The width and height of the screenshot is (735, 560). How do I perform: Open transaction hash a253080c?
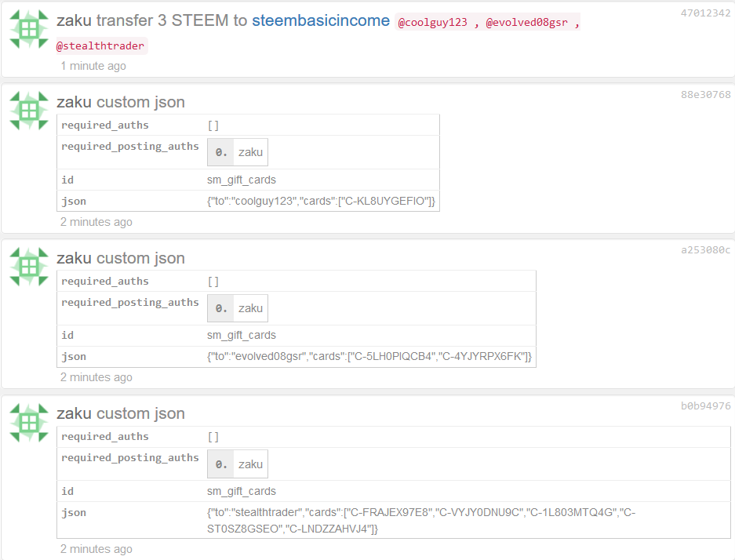click(705, 249)
